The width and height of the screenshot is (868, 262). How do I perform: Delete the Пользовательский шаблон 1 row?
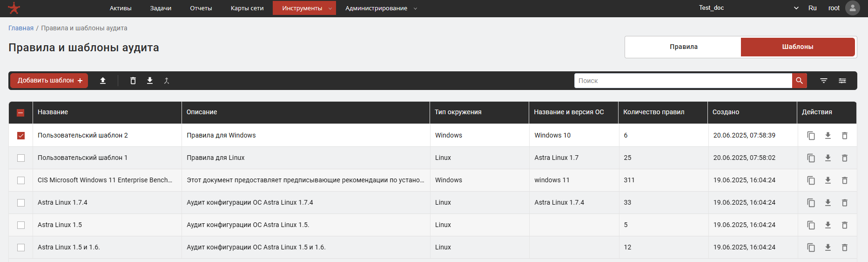click(x=845, y=158)
